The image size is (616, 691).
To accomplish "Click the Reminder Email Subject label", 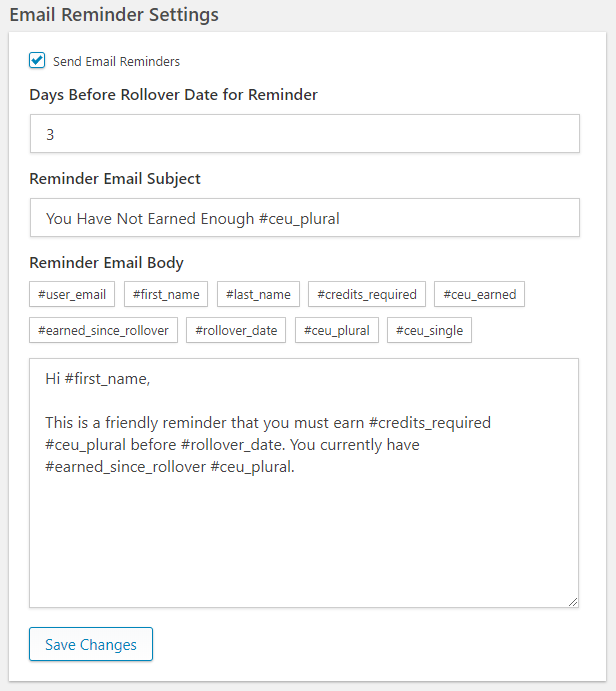I will [x=115, y=179].
